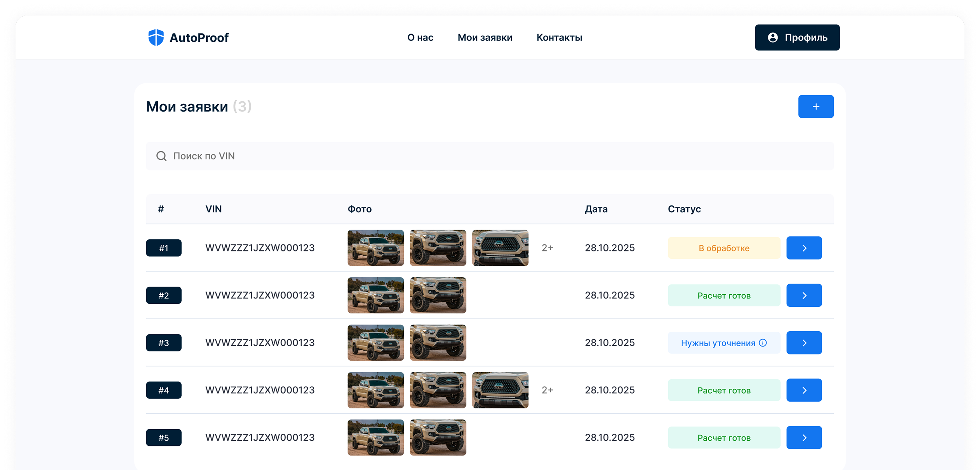The height and width of the screenshot is (470, 980).
Task: Go to Мои заявки in navigation
Action: click(x=485, y=37)
